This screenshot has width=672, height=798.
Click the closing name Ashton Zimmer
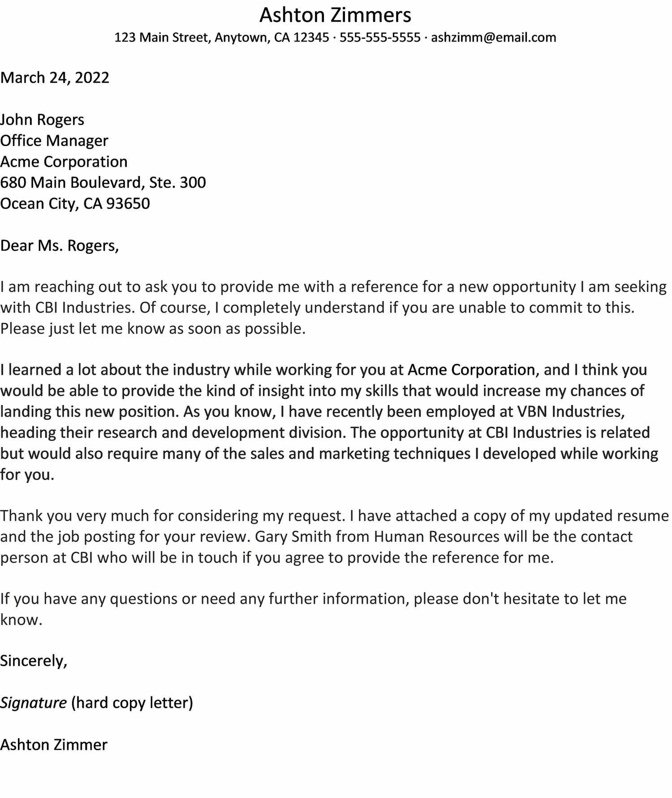(54, 744)
